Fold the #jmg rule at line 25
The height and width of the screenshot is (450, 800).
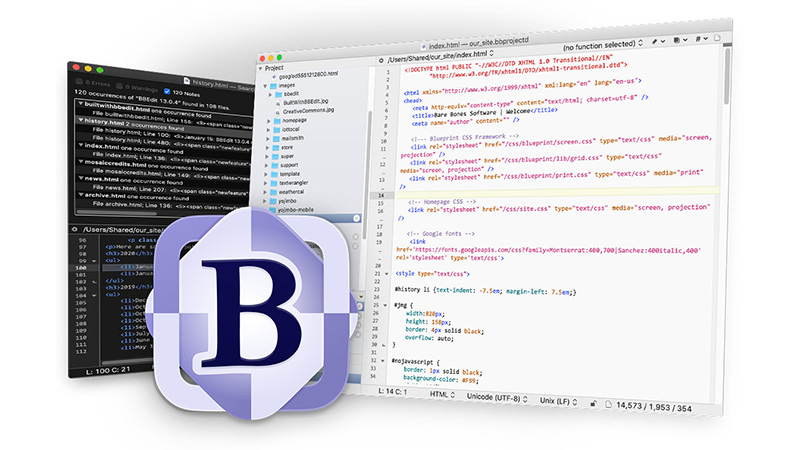tap(385, 305)
